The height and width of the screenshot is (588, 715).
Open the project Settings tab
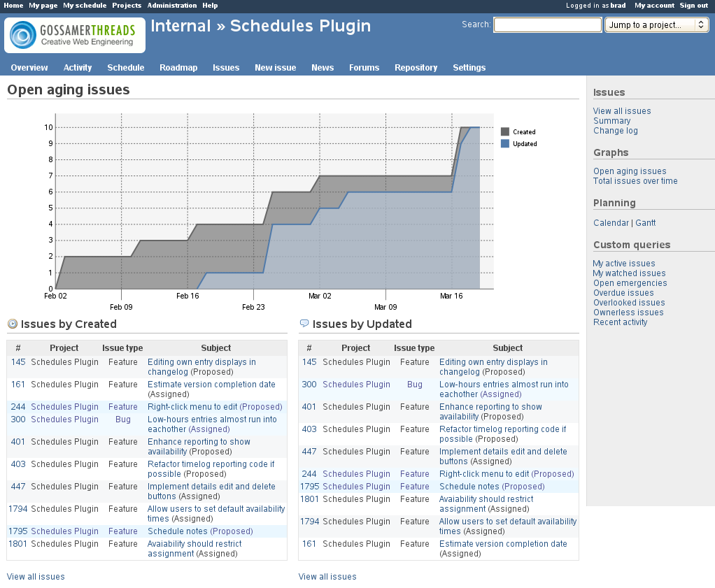[x=469, y=67]
